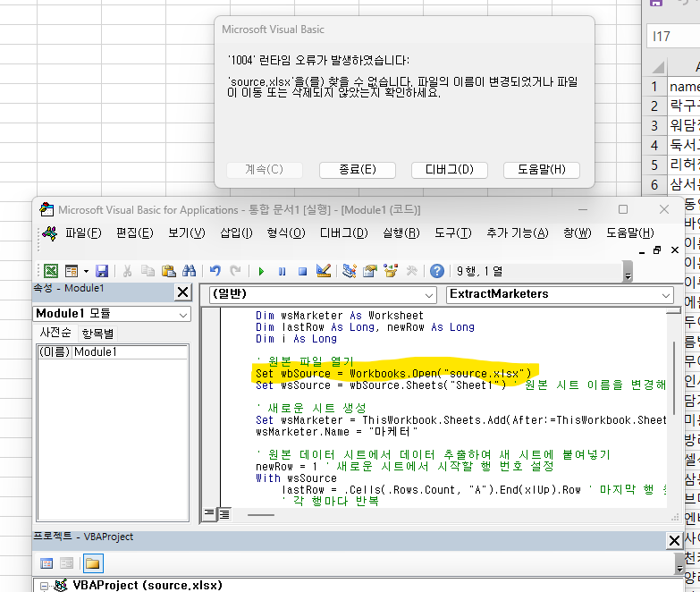Toggle Folders icon in project panel
The height and width of the screenshot is (592, 700).
(93, 563)
